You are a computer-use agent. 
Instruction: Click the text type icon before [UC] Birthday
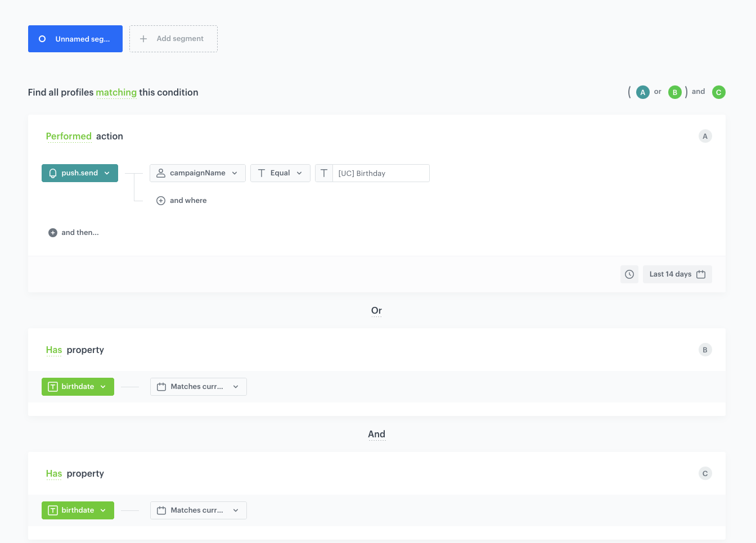324,173
